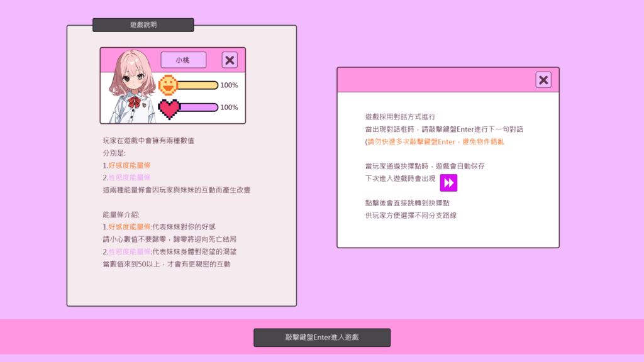Click the line '當玩家通過抉擇點時，遊戲會自動保存'
This screenshot has height=362, width=644.
click(x=425, y=166)
